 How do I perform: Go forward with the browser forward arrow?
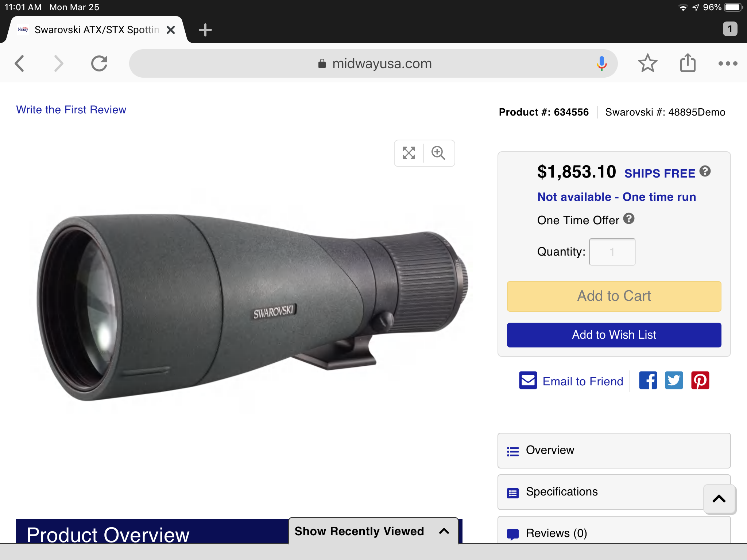coord(58,63)
